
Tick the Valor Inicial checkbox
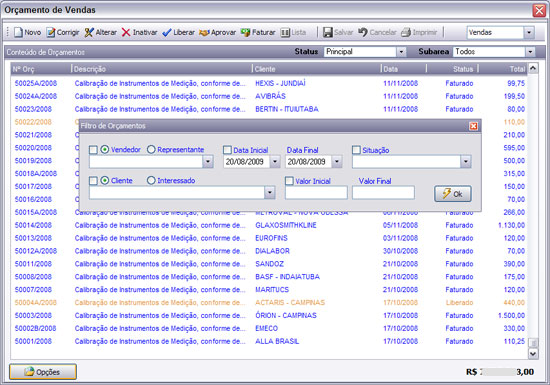[289, 181]
